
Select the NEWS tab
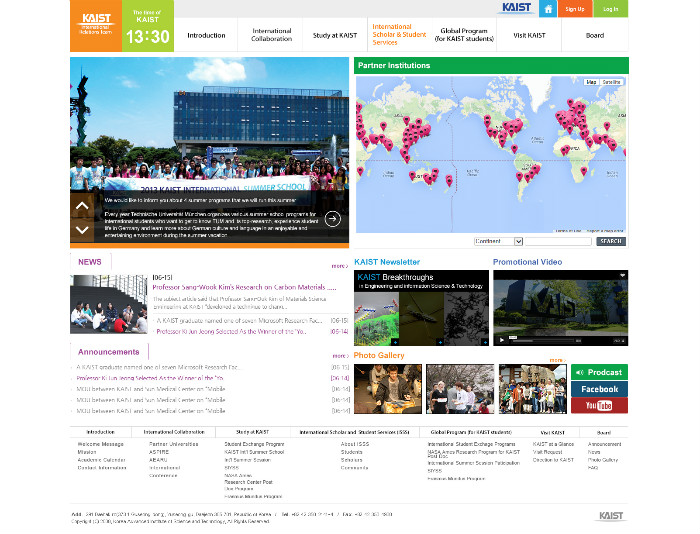coord(90,262)
